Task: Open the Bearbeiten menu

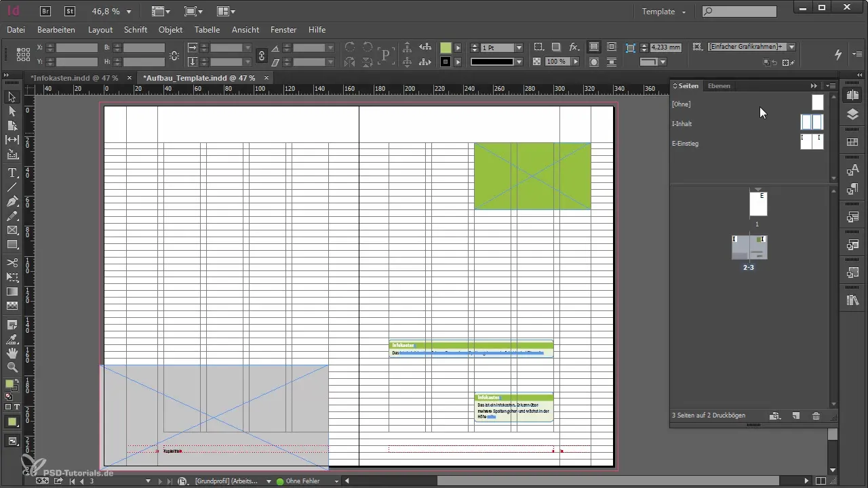Action: tap(56, 30)
